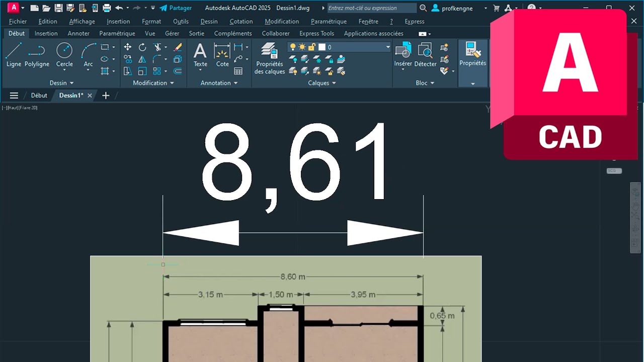Choose the Cercle tool
644x362 pixels.
(x=64, y=55)
